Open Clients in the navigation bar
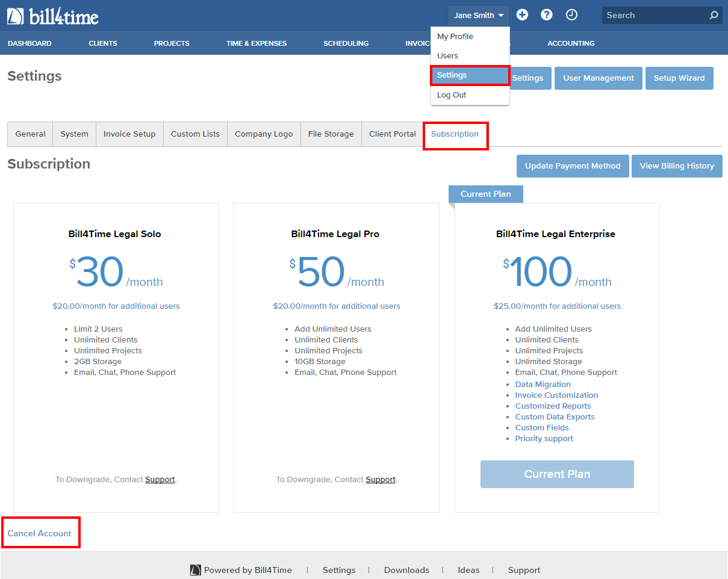 [103, 43]
